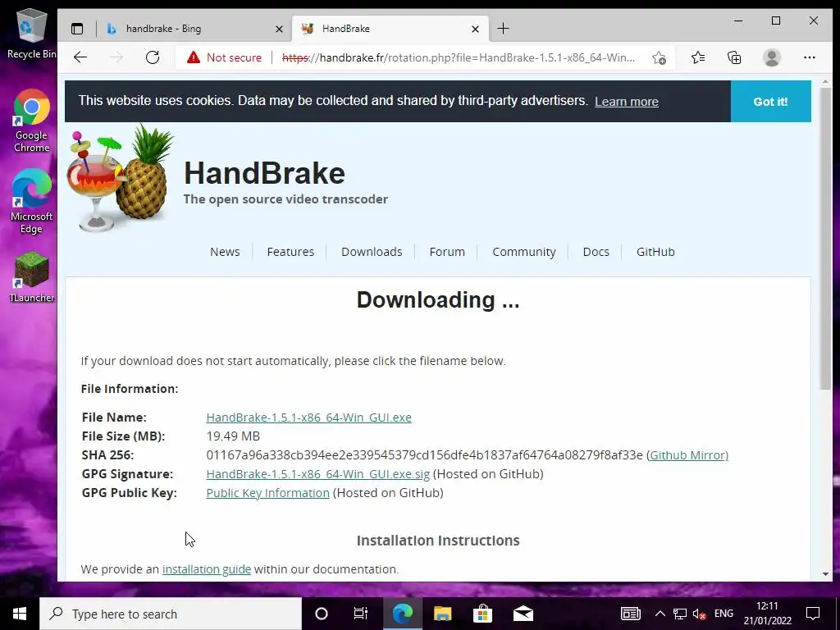Open the Github Mirror link

click(x=688, y=454)
